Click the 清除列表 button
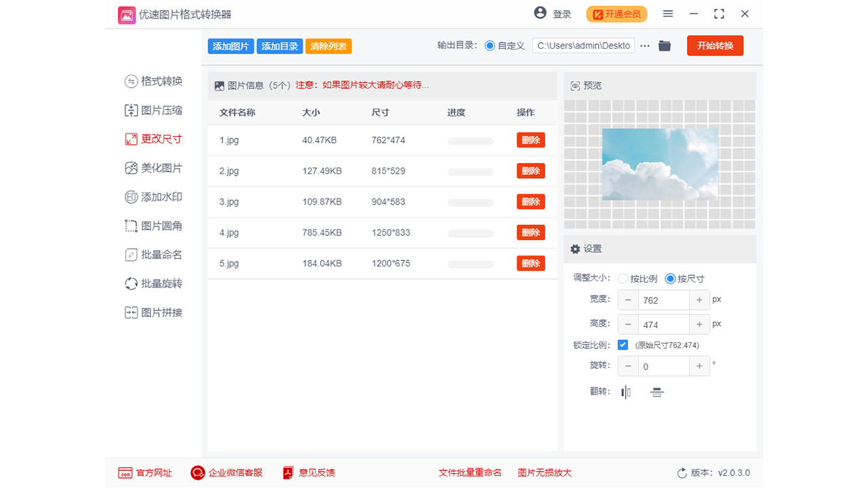The width and height of the screenshot is (868, 488). point(329,46)
